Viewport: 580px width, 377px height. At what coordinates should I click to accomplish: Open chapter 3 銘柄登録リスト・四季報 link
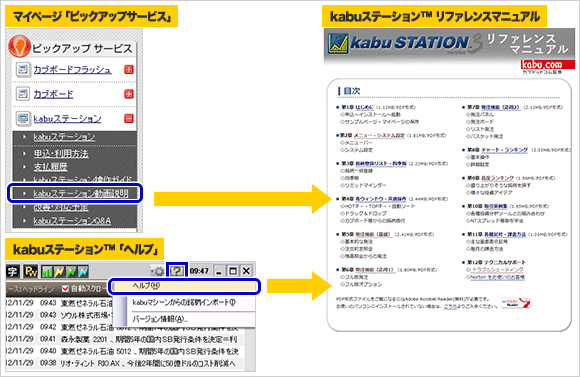tap(381, 164)
